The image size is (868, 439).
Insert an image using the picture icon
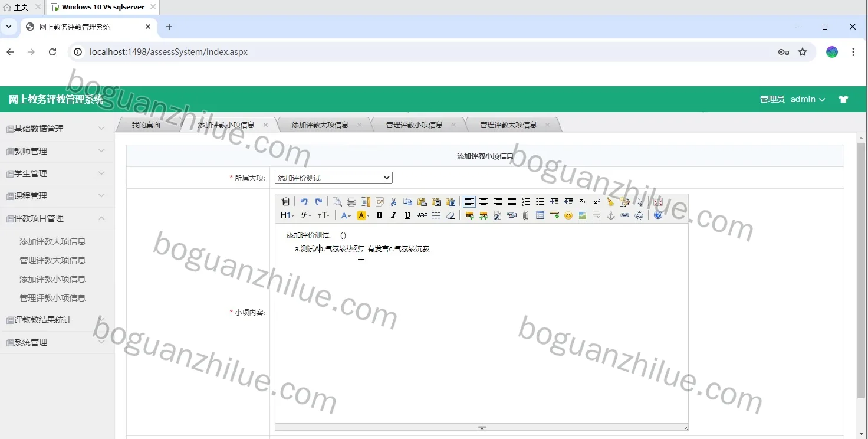(x=469, y=215)
